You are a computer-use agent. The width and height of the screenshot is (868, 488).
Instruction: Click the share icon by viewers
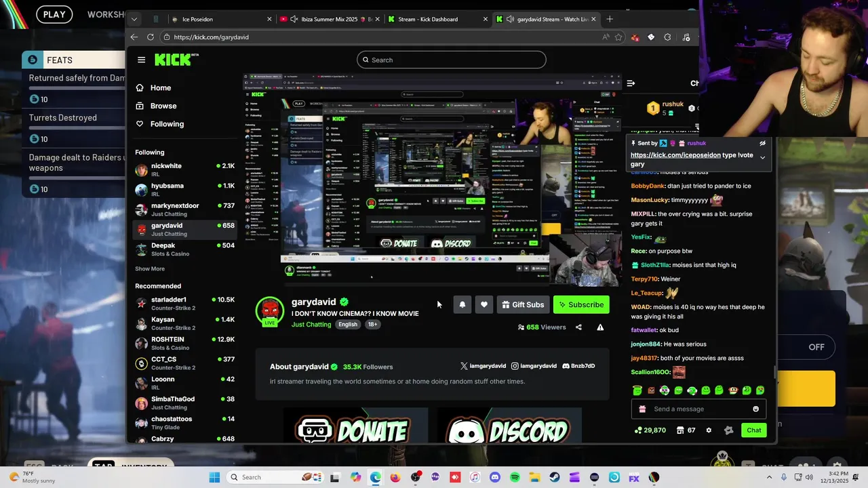point(578,327)
